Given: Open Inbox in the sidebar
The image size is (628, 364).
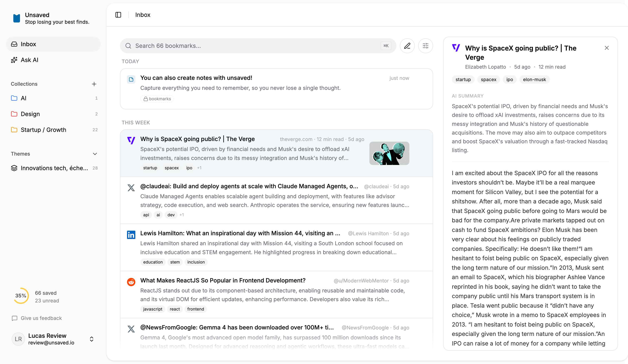Looking at the screenshot, I should [53, 44].
